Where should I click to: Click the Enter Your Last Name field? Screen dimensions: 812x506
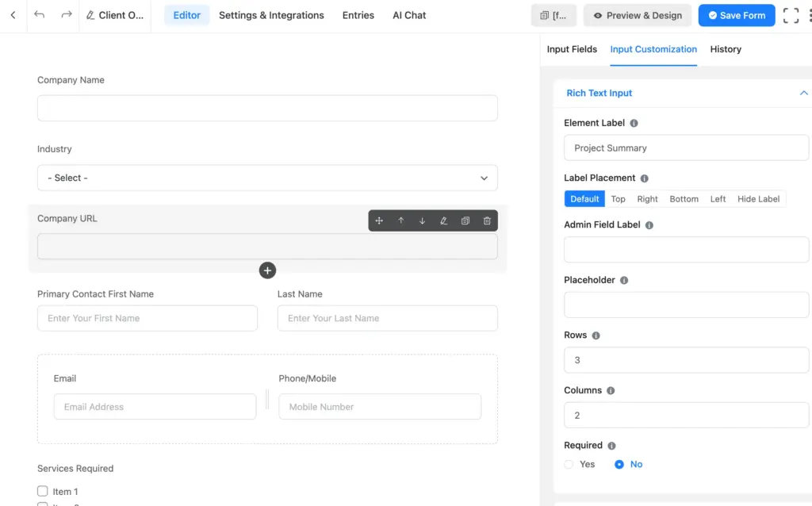pyautogui.click(x=387, y=319)
